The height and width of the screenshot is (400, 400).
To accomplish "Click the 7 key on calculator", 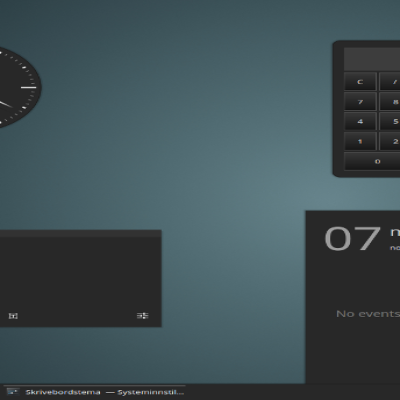I will [360, 102].
